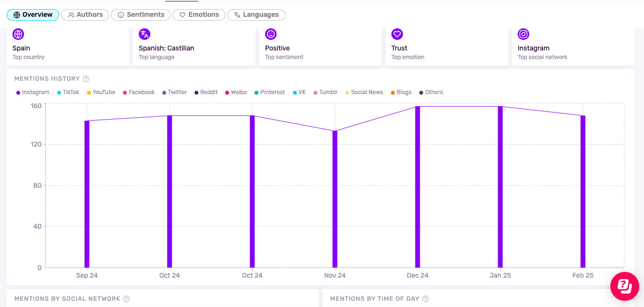Open the help chat bubble button
Screen dimensions: 644x307
[624, 286]
